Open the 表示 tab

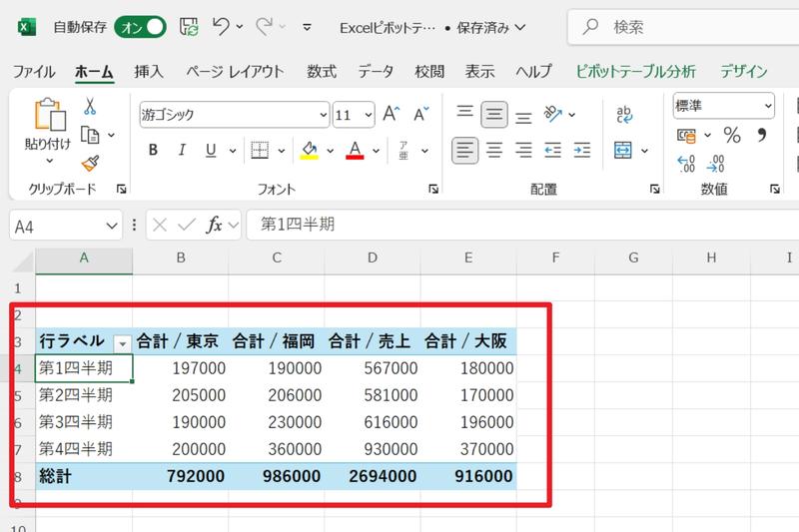click(x=479, y=71)
